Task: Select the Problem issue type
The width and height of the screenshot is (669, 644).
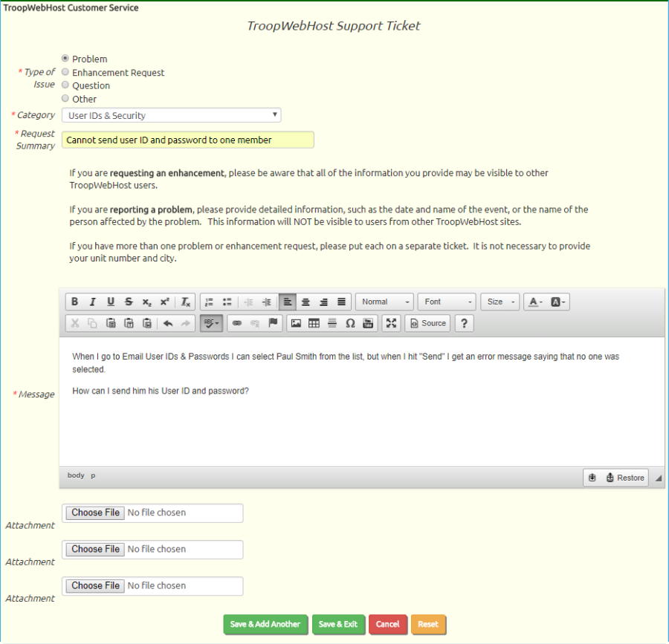Action: (x=65, y=58)
